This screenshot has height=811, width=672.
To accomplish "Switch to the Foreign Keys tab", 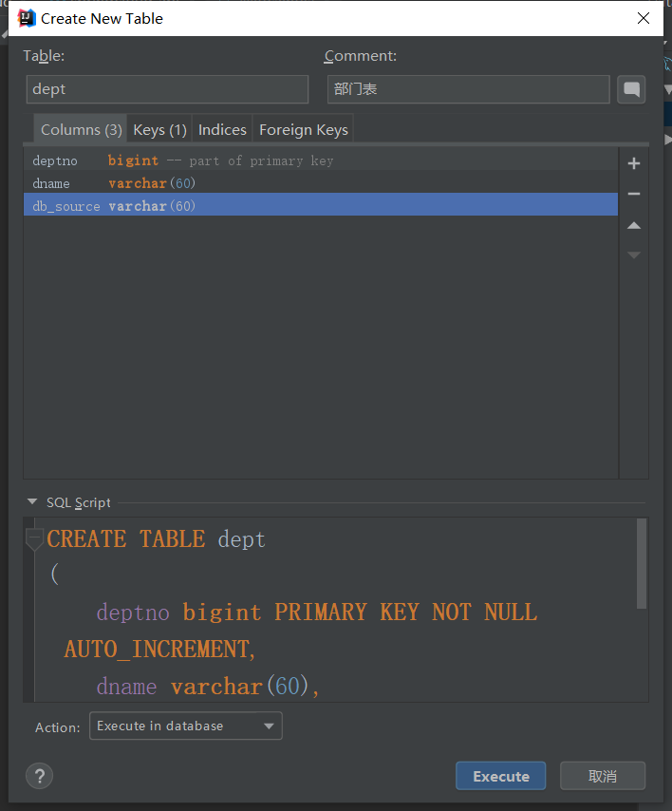I will (303, 130).
